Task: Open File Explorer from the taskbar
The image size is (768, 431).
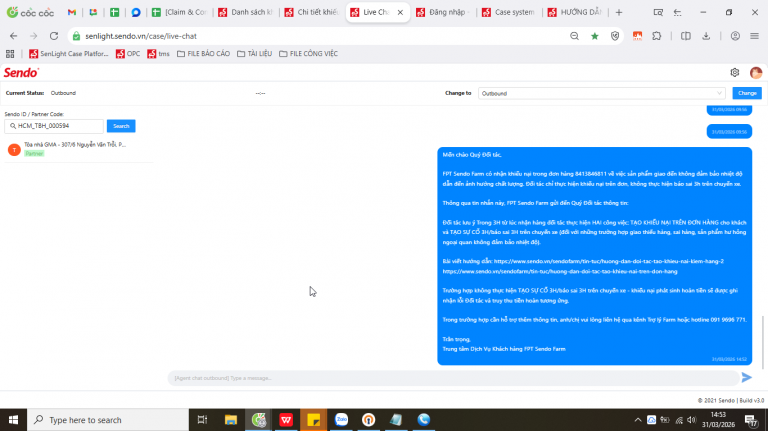Action: click(231, 420)
